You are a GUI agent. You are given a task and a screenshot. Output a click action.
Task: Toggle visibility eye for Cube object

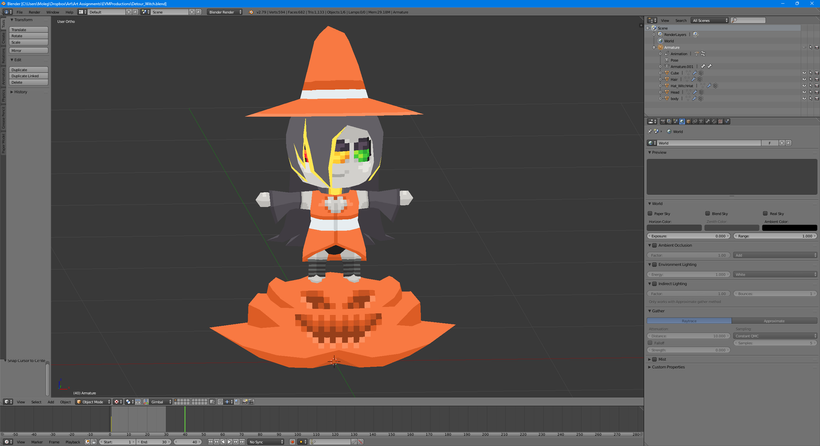click(x=803, y=73)
